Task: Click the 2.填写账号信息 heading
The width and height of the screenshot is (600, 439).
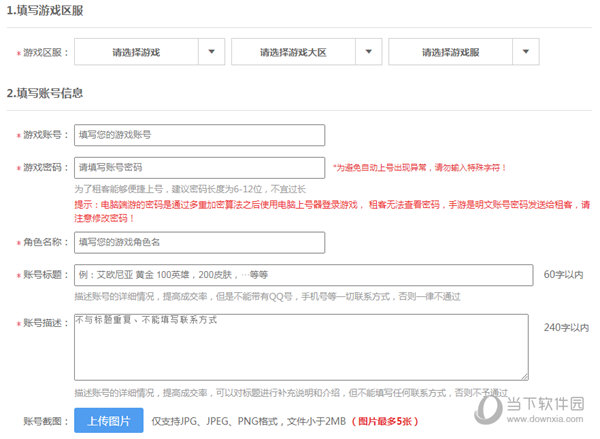Action: [45, 93]
